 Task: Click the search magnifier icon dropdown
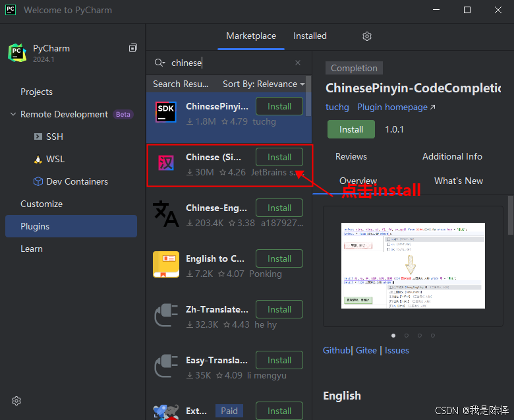point(159,63)
